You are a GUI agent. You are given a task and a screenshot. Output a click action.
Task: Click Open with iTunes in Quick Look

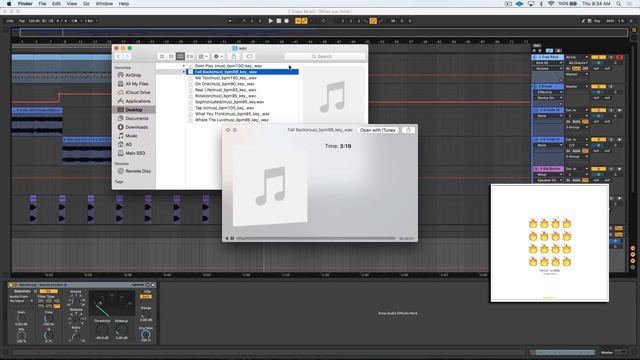coord(378,130)
